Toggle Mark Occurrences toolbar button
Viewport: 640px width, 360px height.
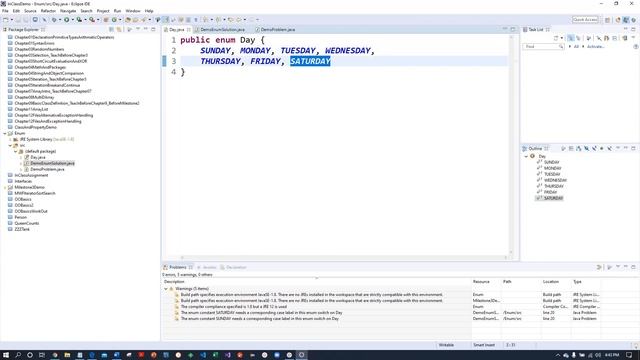(166, 20)
